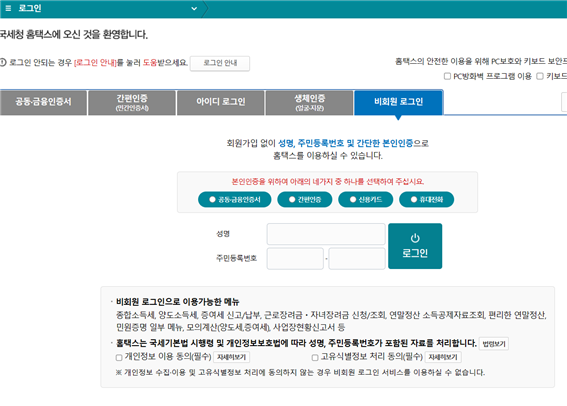
Task: Focus the 성명 name input field
Action: [x=326, y=234]
